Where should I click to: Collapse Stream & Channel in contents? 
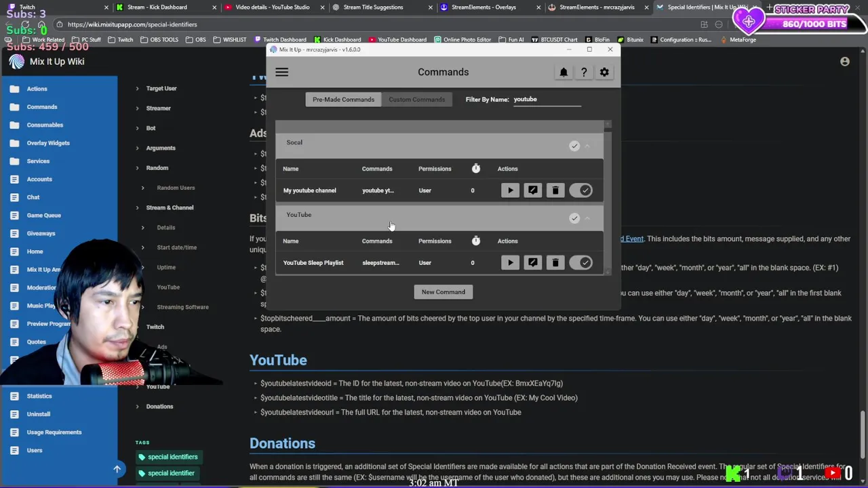(x=137, y=207)
